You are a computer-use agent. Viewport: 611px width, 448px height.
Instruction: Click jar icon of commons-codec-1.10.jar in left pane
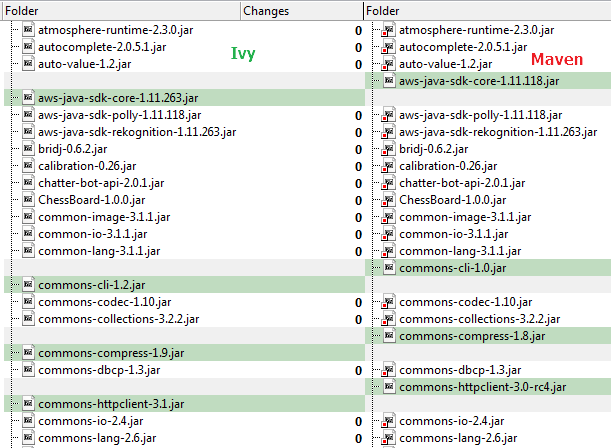(x=28, y=302)
